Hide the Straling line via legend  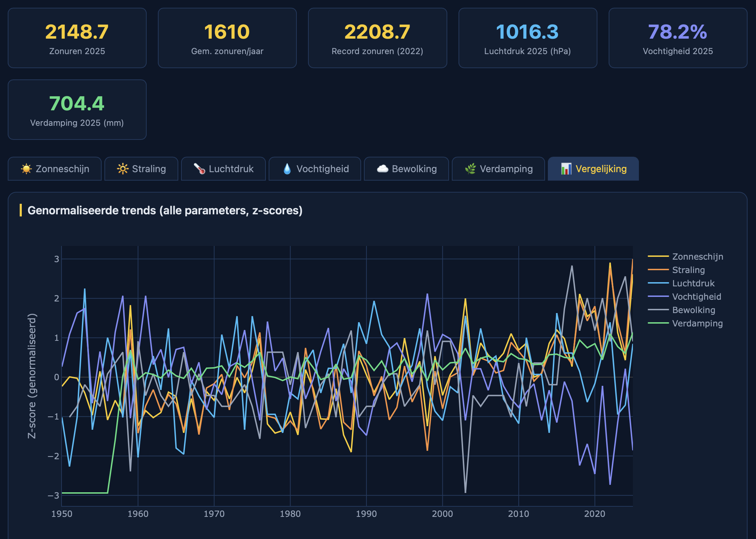[688, 270]
